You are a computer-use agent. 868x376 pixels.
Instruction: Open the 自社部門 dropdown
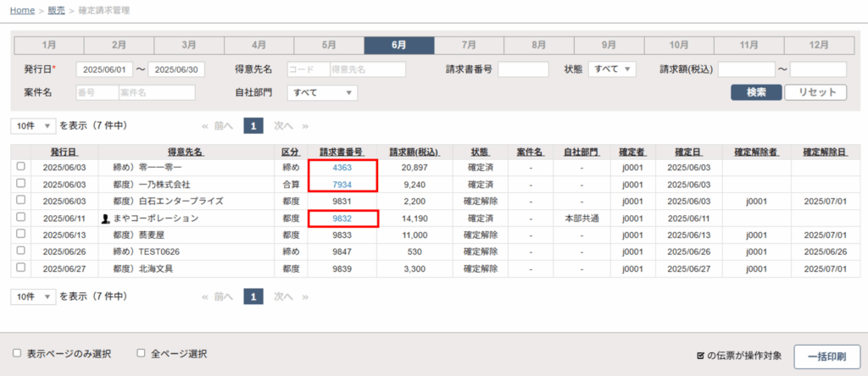(322, 93)
